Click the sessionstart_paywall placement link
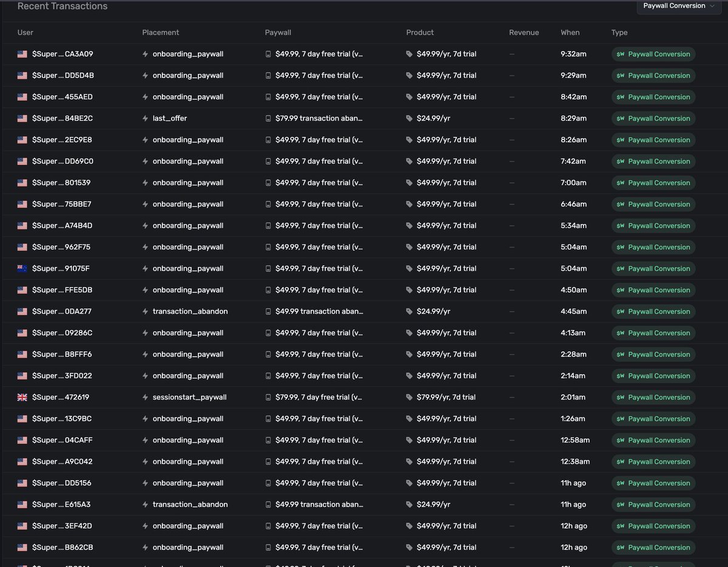 [189, 397]
